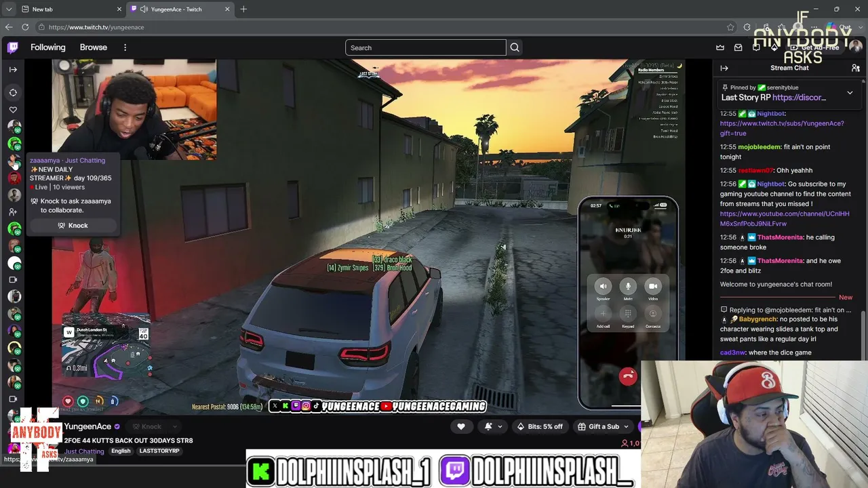Viewport: 868px width, 488px height.
Task: Open notification bell options for YungeenAce
Action: pyautogui.click(x=493, y=426)
